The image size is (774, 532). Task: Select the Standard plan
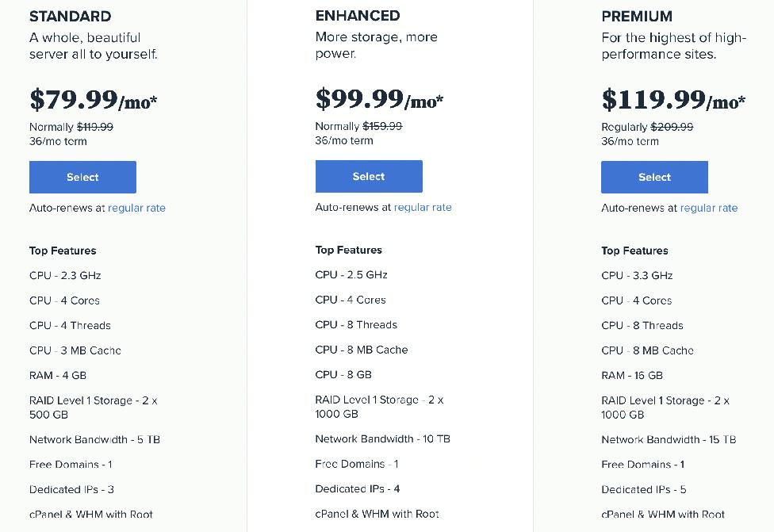click(82, 177)
